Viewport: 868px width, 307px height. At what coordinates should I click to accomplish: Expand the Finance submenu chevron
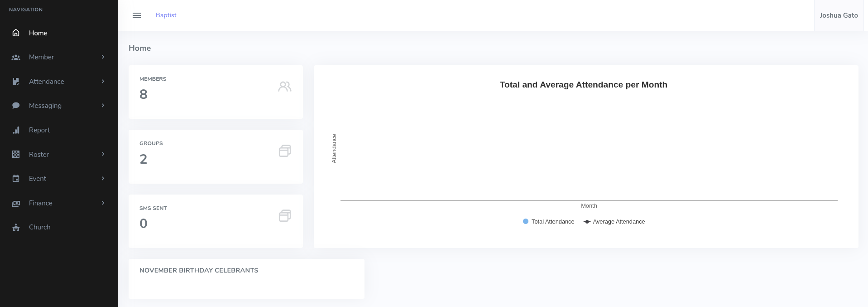(x=103, y=203)
